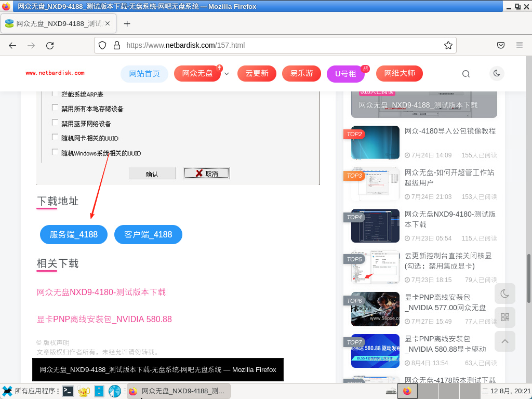Open the file manager taskbar icon
Image resolution: width=532 pixels, height=399 pixels.
coord(99,391)
